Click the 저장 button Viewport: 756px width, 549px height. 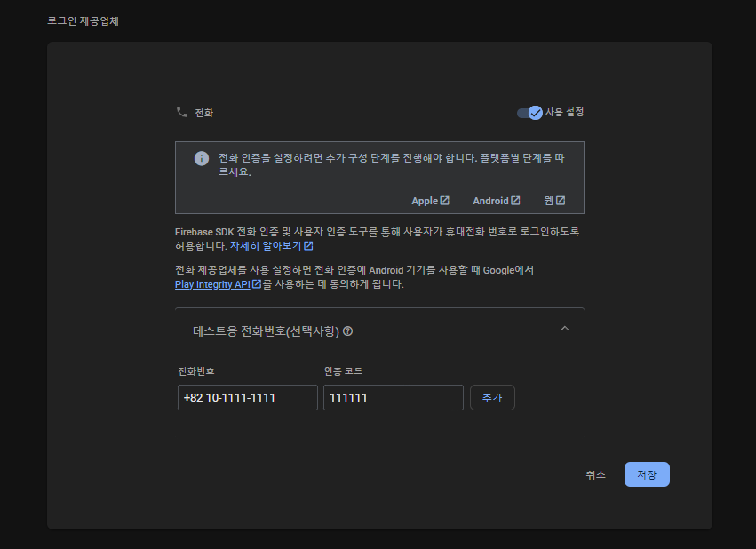647,474
